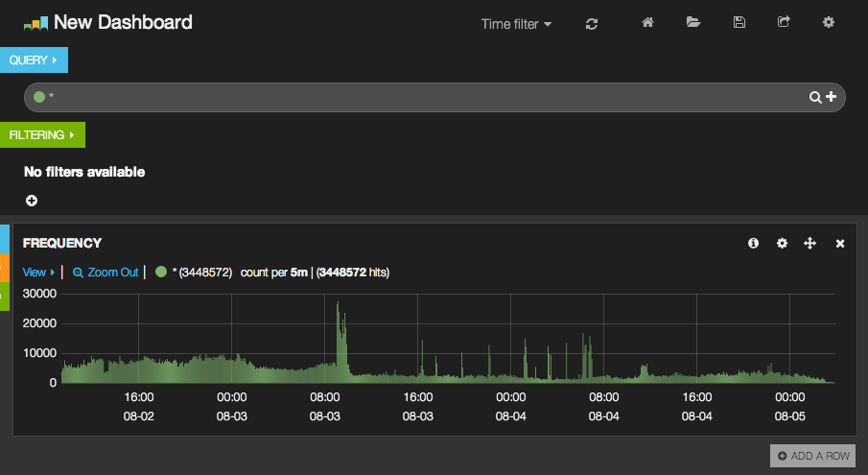
Task: Open the Frequency panel info icon
Action: coord(753,243)
